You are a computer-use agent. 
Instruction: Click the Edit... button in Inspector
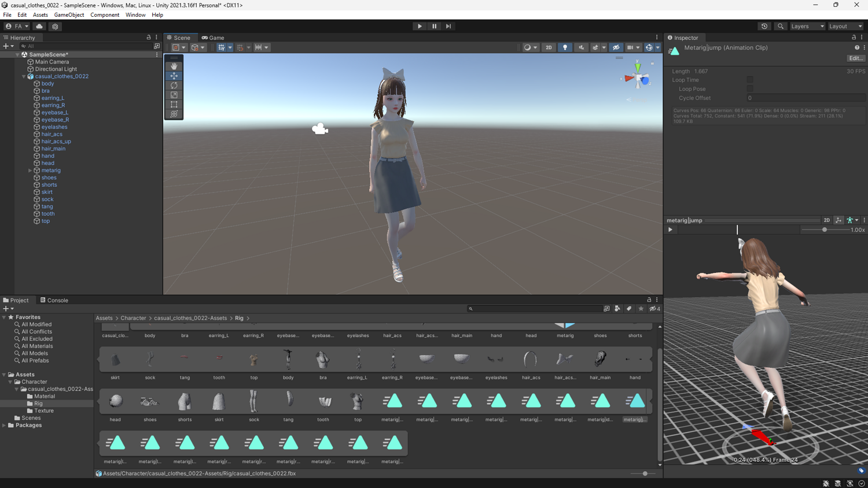click(x=856, y=58)
